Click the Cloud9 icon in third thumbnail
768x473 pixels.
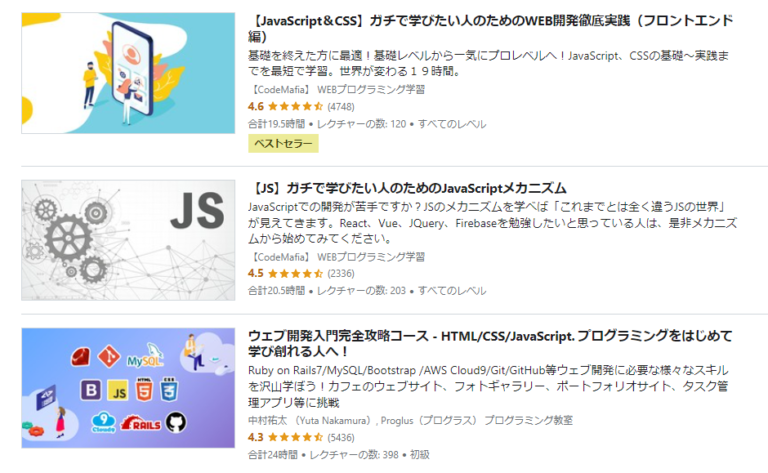[x=103, y=423]
